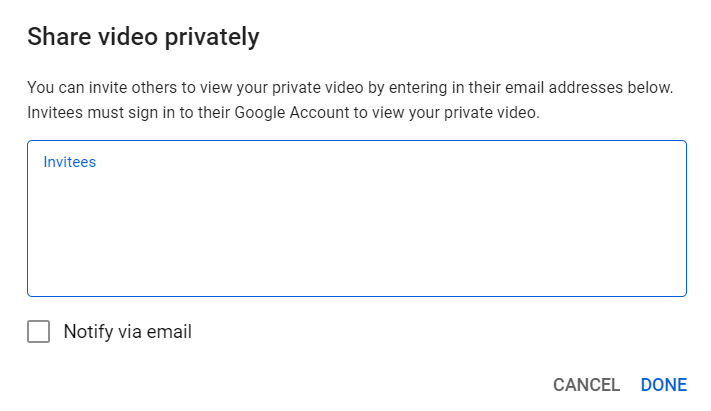Click the 'private video' text ending the description
The height and width of the screenshot is (411, 711).
[492, 113]
